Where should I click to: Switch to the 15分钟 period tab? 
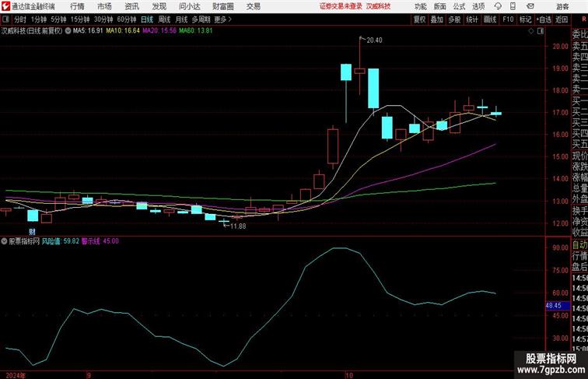[x=80, y=19]
